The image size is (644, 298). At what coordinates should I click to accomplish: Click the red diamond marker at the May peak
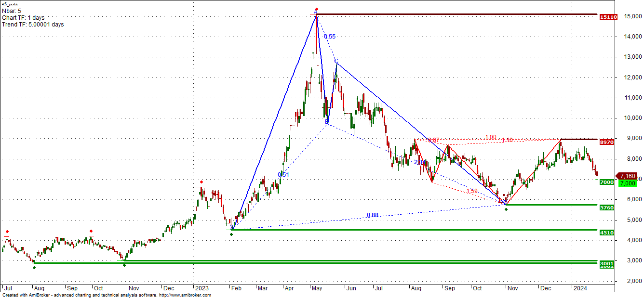pos(316,9)
